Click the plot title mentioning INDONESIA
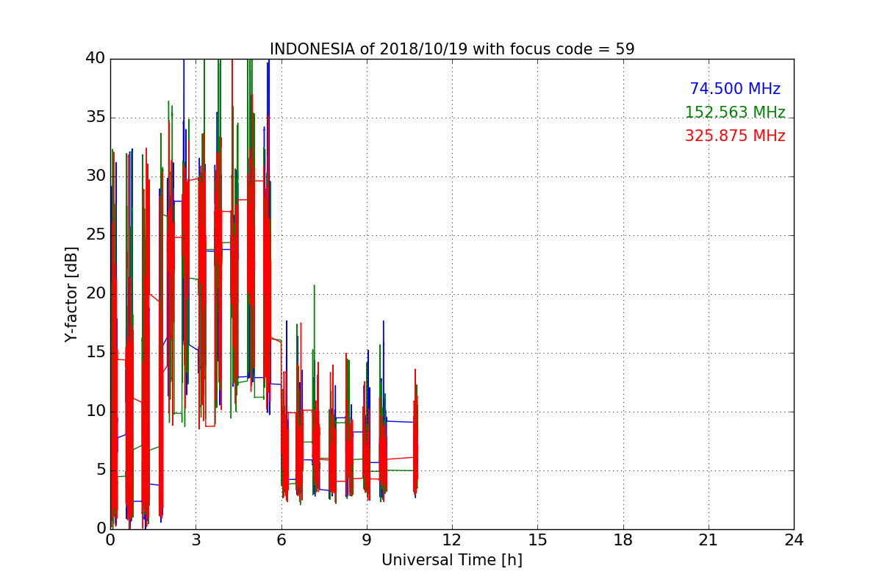Screen dimensions: 882x588 click(452, 49)
